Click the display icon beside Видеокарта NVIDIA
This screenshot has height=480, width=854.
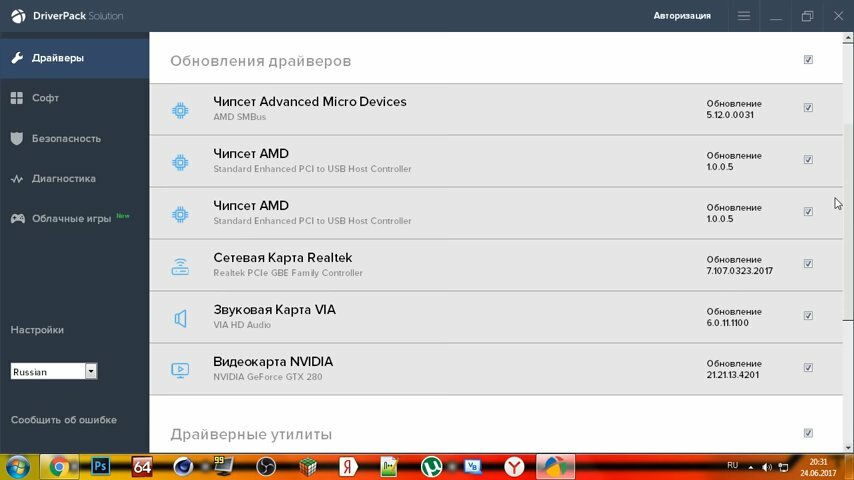[180, 370]
